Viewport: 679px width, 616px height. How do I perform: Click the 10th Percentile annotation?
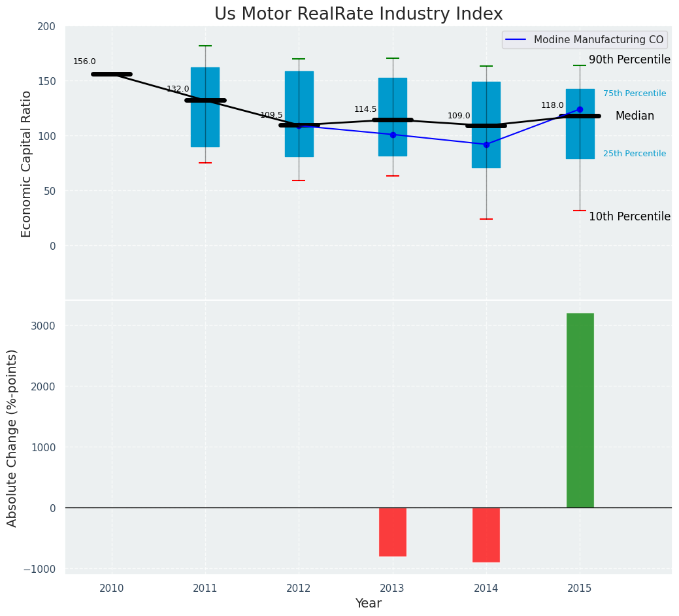coord(629,216)
